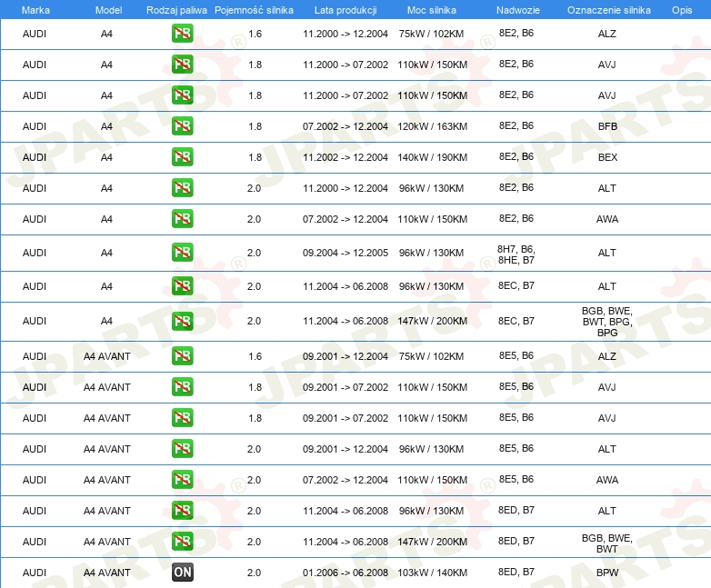Click the Nadwozie column header
This screenshot has width=711, height=588.
click(x=518, y=10)
